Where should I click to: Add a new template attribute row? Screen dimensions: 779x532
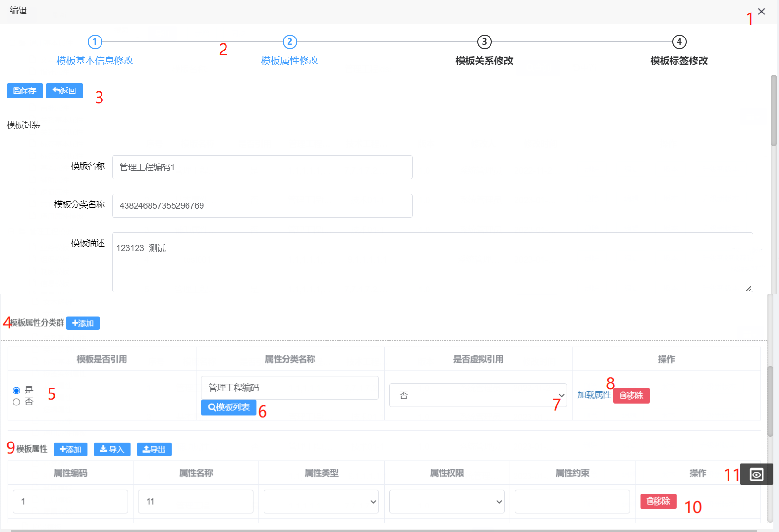tap(70, 449)
